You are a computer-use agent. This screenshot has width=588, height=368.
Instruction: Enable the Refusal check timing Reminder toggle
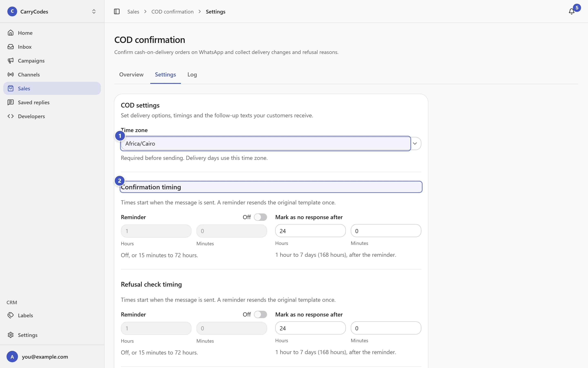(x=260, y=314)
